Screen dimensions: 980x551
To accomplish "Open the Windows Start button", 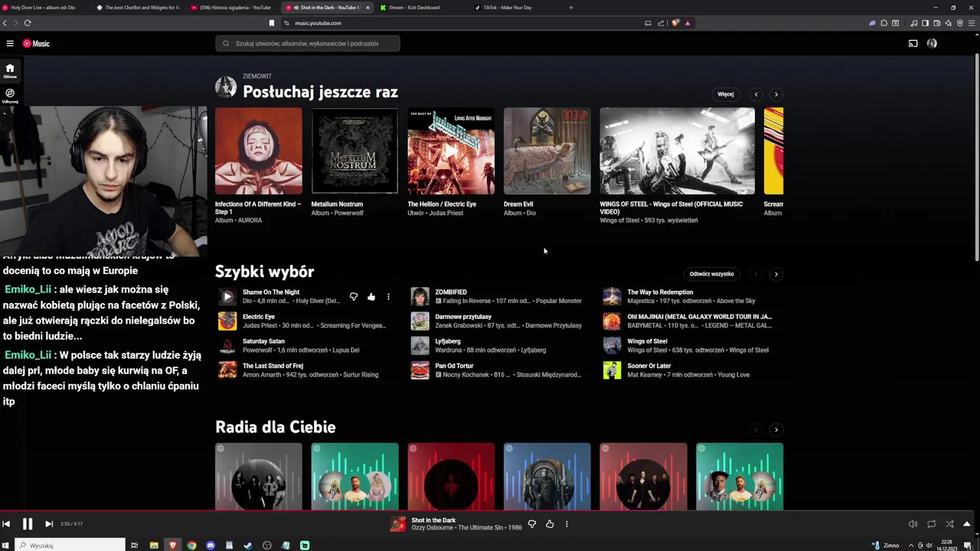I will point(6,546).
